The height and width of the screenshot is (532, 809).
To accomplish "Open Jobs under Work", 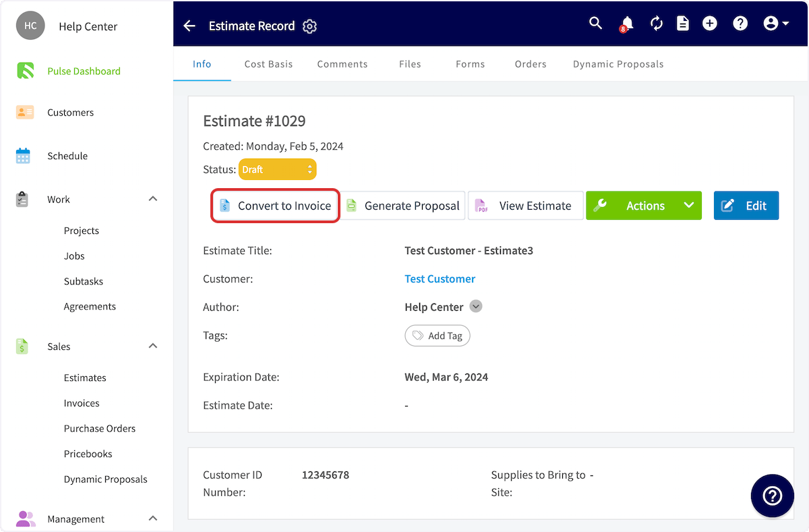I will click(x=74, y=256).
